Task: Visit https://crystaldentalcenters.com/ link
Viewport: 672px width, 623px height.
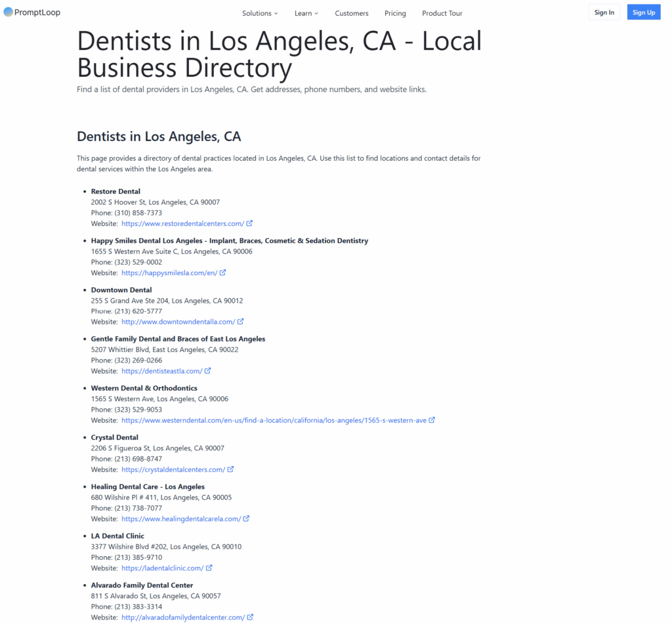Action: (173, 469)
